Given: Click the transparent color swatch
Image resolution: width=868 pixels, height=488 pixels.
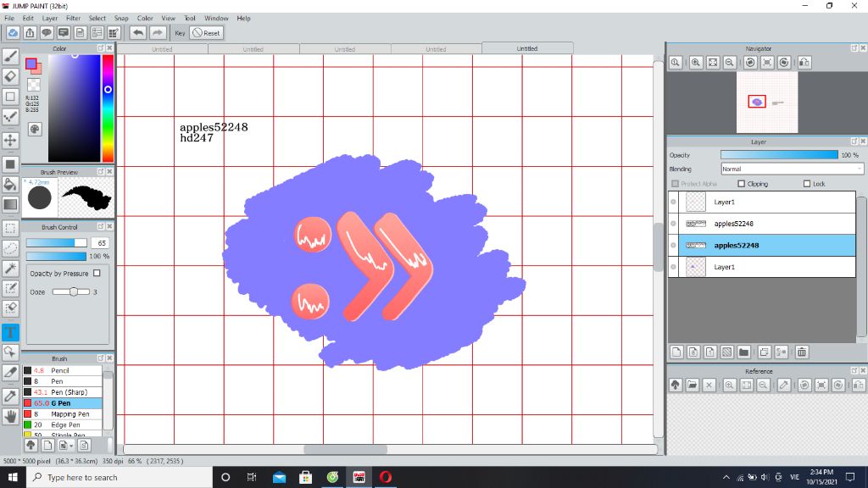Looking at the screenshot, I should pyautogui.click(x=34, y=85).
